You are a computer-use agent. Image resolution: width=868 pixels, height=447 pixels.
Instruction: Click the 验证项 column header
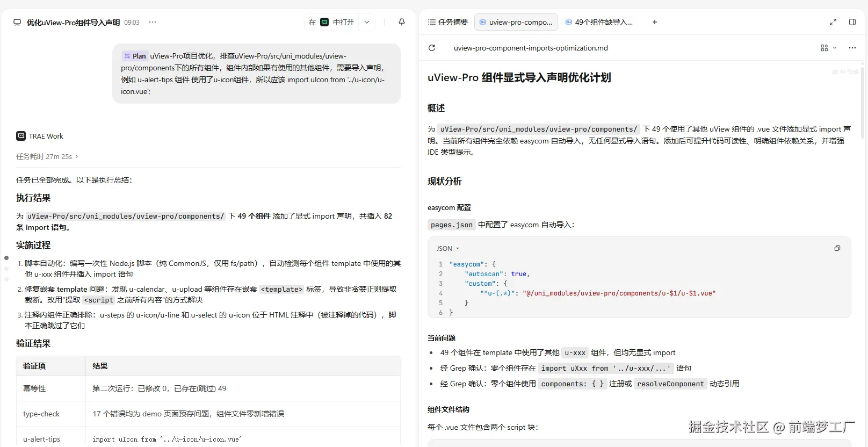point(50,366)
